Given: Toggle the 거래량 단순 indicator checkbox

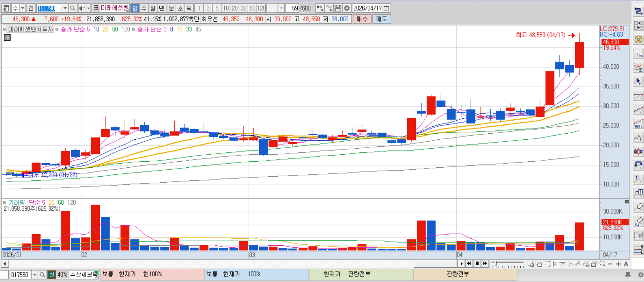Looking at the screenshot, I should point(4,202).
